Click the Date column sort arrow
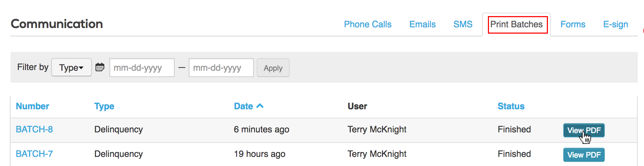Image resolution: width=644 pixels, height=166 pixels. 260,106
